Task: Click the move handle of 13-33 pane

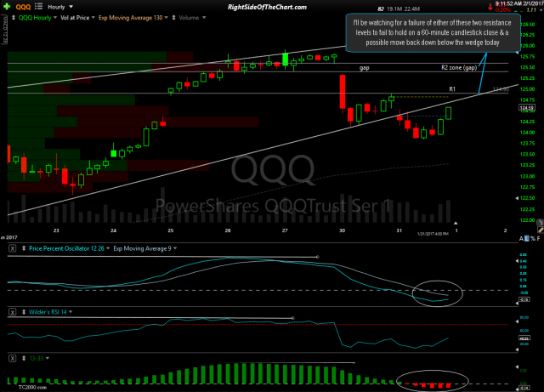Action: pyautogui.click(x=24, y=358)
